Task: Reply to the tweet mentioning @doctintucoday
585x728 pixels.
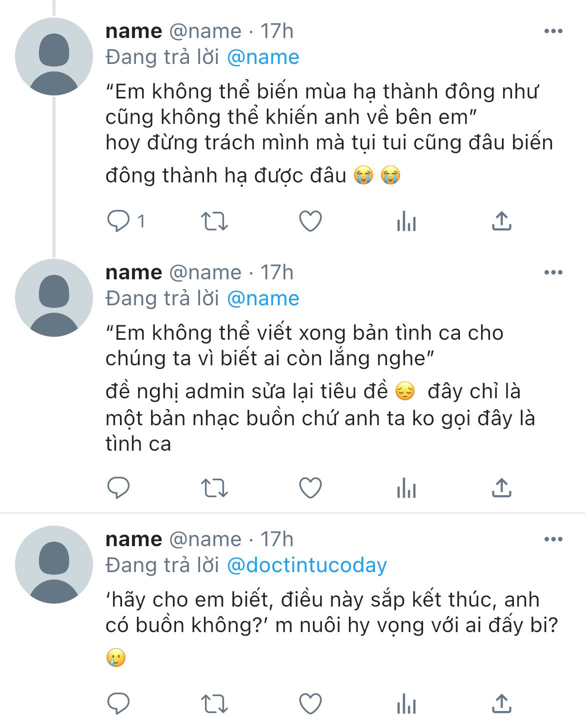Action: (119, 704)
